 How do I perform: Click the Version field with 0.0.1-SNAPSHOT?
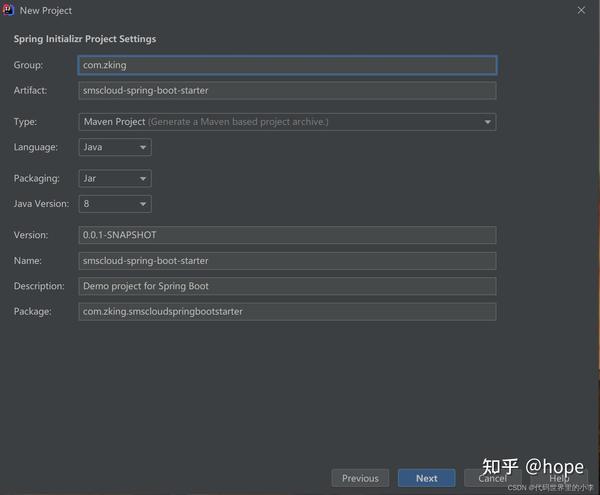point(287,235)
